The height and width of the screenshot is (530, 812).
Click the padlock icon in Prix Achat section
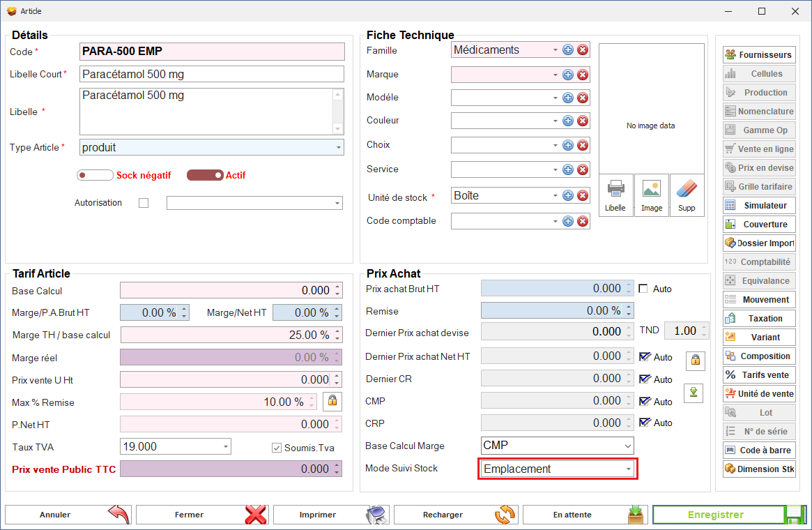(695, 361)
